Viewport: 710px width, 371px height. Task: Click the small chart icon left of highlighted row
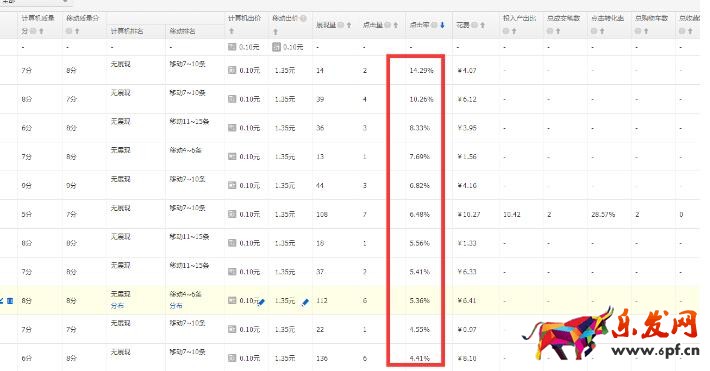(x=10, y=301)
